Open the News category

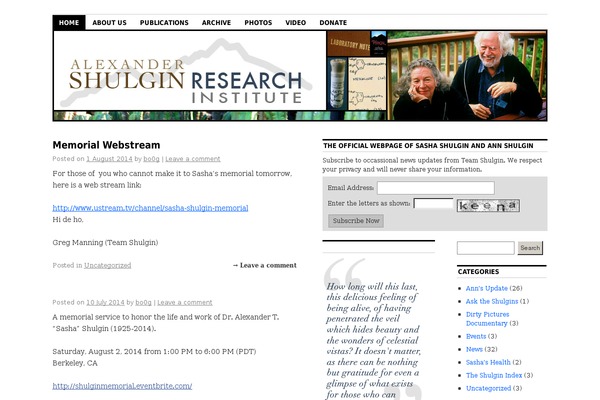click(x=474, y=349)
